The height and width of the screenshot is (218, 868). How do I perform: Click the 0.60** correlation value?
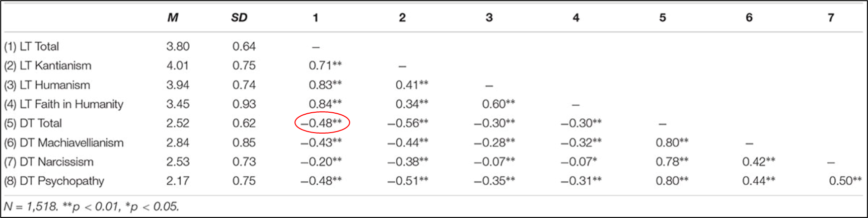(498, 104)
